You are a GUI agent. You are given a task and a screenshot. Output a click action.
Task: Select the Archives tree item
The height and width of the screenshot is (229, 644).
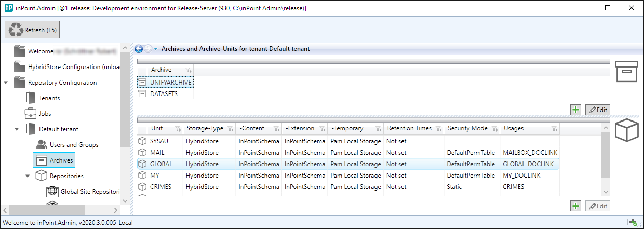click(54, 160)
